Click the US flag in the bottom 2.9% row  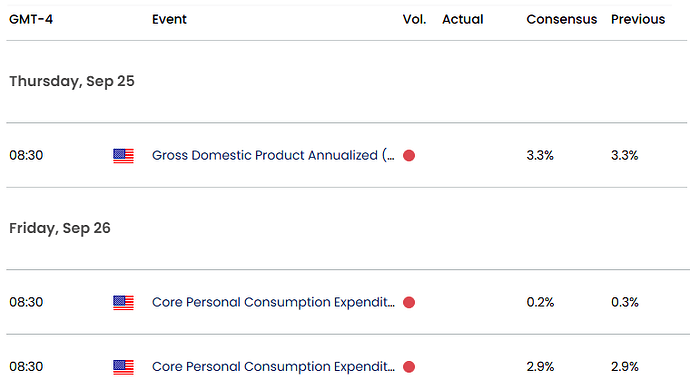click(x=123, y=367)
